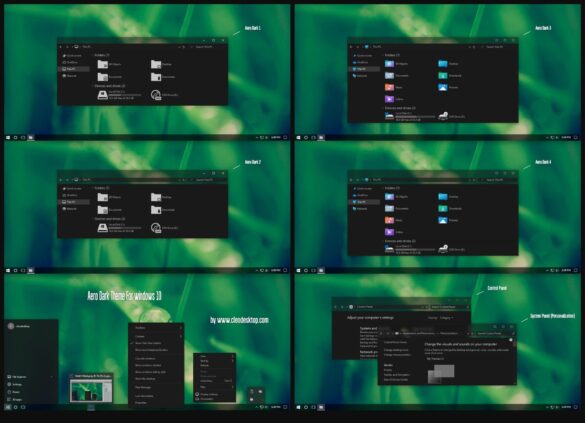Toggle Show touch keyboard button entry
The width and height of the screenshot is (585, 423).
(156, 350)
